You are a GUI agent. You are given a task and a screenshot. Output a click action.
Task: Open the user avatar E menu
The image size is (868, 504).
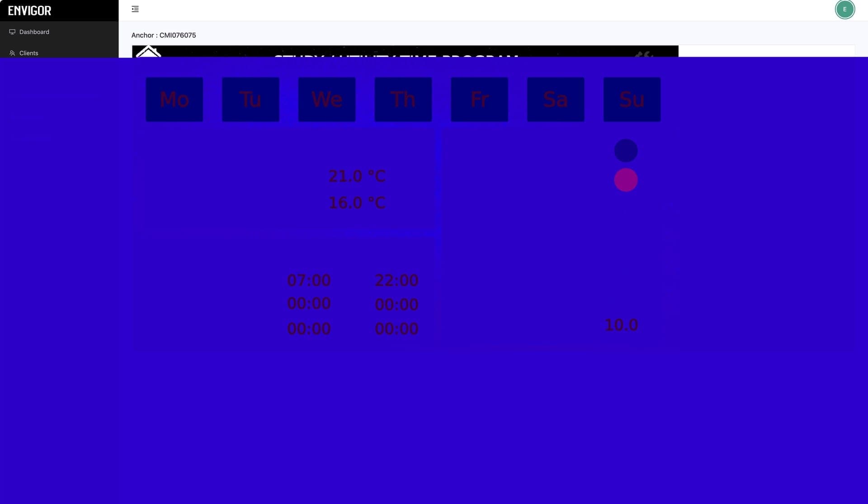(x=844, y=10)
